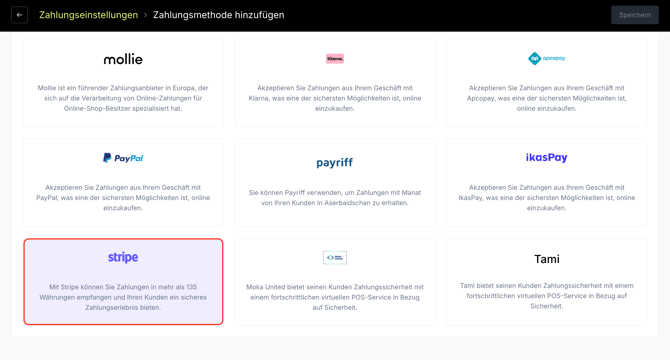Click the Mollie description text
The image size is (670, 360).
click(123, 98)
